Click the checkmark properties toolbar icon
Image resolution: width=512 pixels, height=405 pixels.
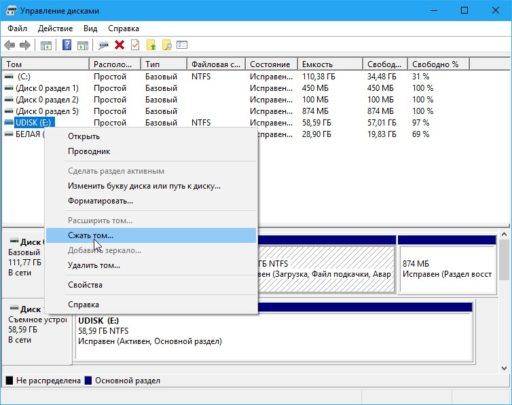point(135,45)
